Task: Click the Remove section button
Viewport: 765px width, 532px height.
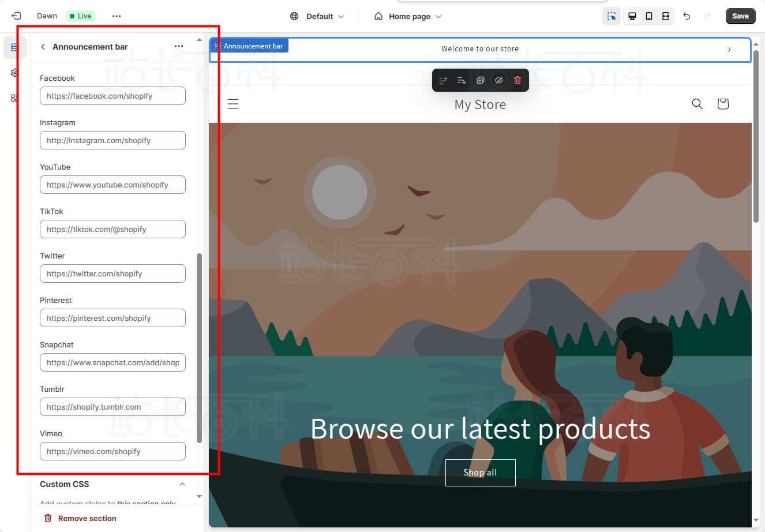Action: click(81, 518)
